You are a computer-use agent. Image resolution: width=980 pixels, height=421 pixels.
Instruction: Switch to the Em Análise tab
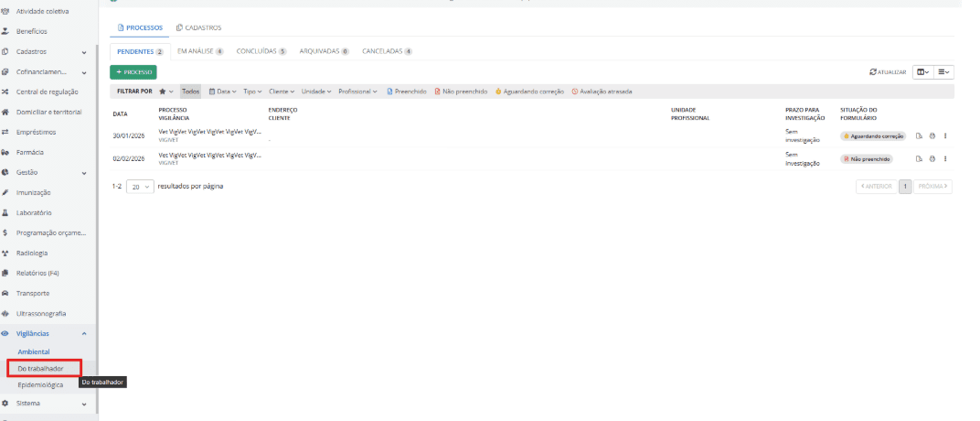click(x=200, y=51)
